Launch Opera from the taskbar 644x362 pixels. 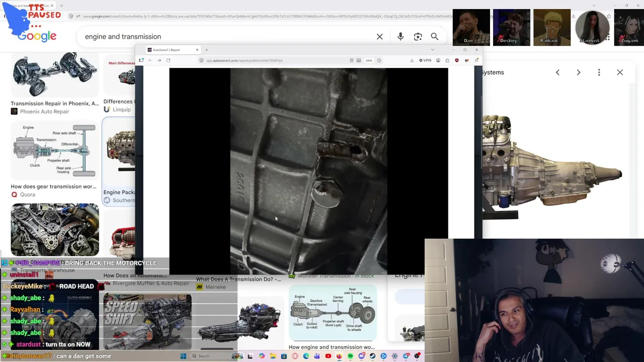tap(295, 356)
